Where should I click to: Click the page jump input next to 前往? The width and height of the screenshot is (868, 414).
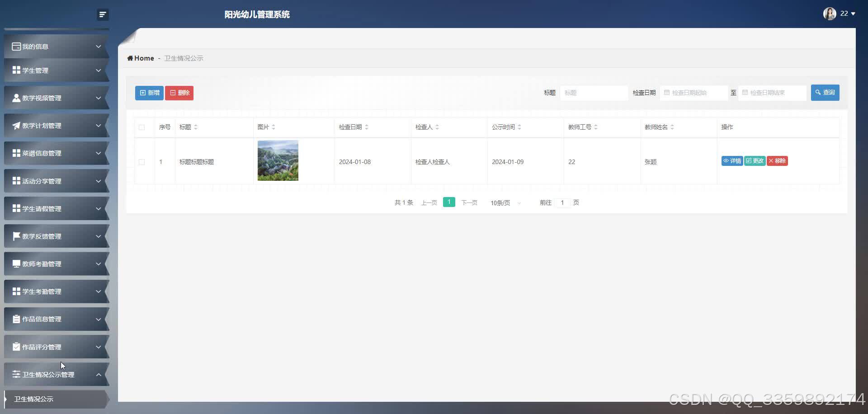[x=562, y=202]
